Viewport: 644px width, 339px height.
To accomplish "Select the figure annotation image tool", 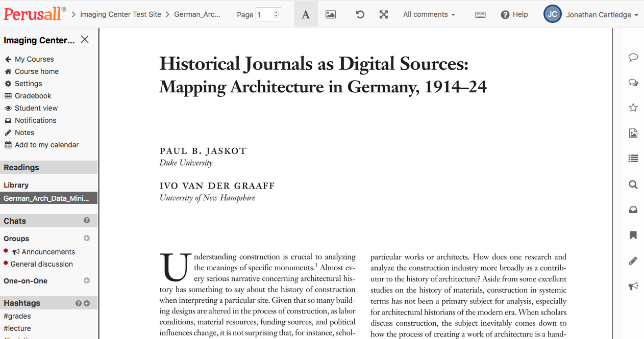I will click(x=331, y=14).
